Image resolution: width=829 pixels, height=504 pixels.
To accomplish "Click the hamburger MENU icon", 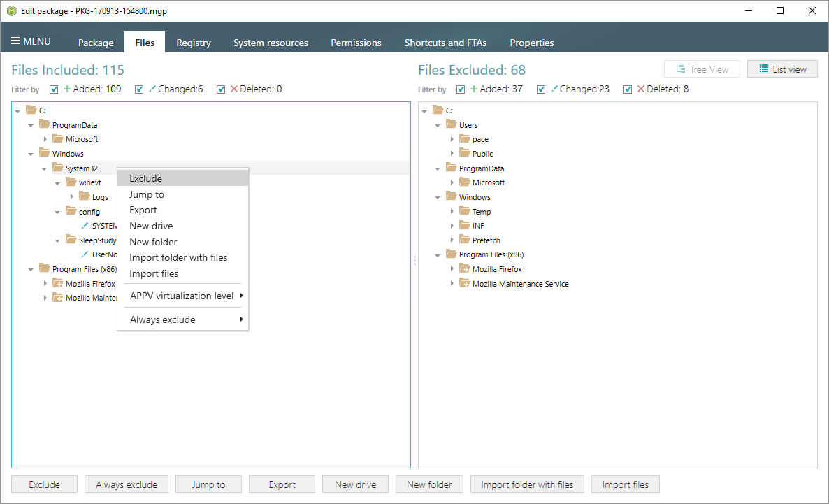I will pos(15,41).
